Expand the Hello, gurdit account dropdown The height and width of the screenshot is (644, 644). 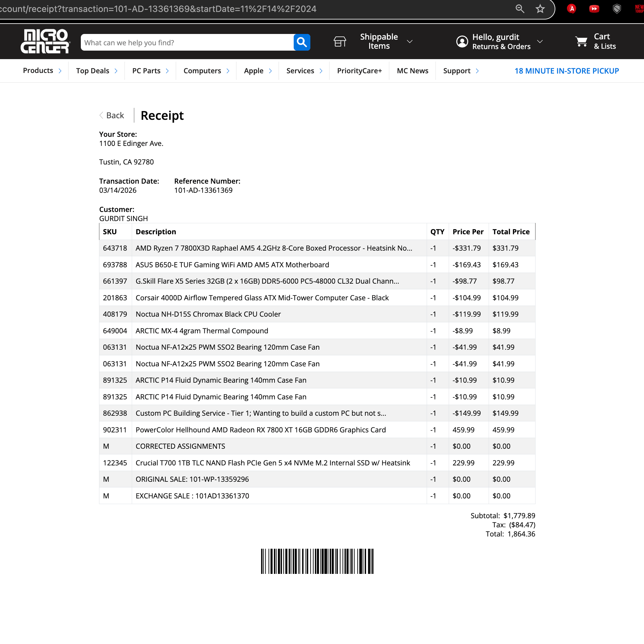coord(540,42)
